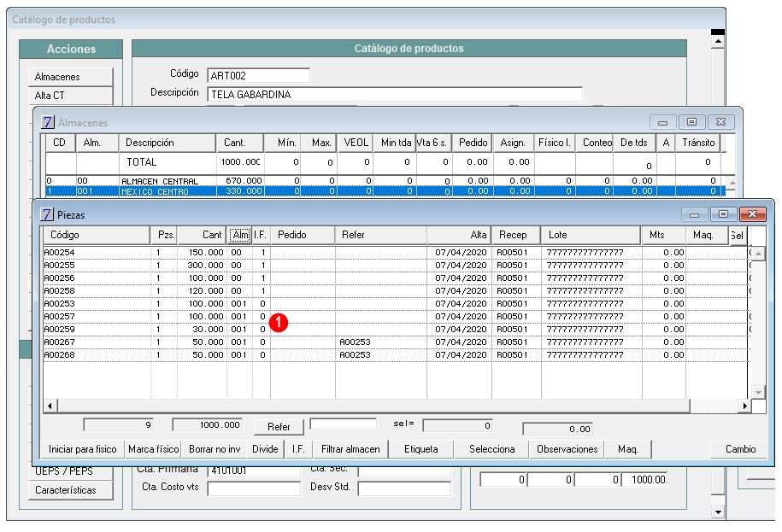Select piece A00268 row

[396, 355]
